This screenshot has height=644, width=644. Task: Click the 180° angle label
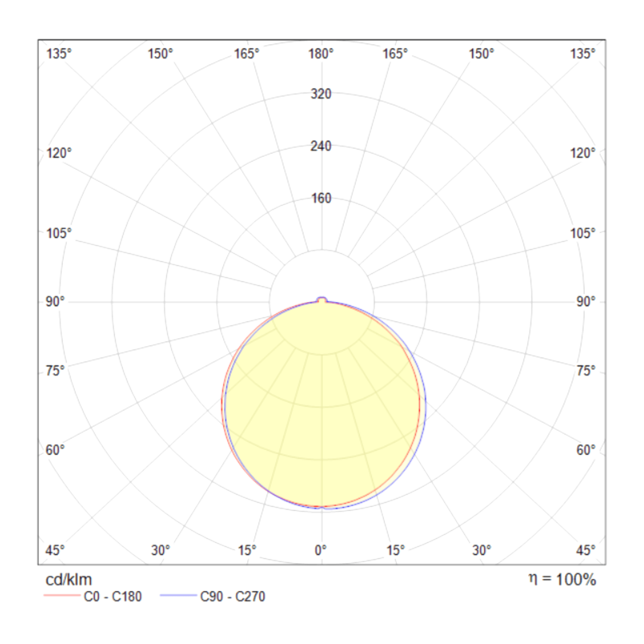click(321, 54)
